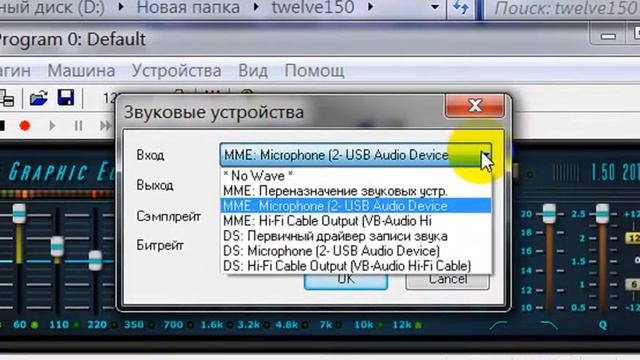Image resolution: width=640 pixels, height=360 pixels.
Task: Click the pause icon in toolbar
Action: pos(78,126)
